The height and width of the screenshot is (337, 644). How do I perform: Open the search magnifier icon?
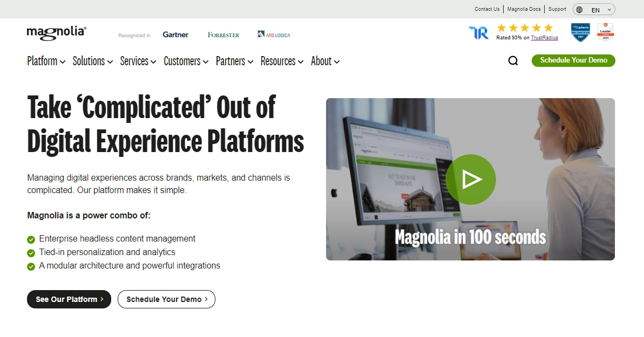point(513,61)
